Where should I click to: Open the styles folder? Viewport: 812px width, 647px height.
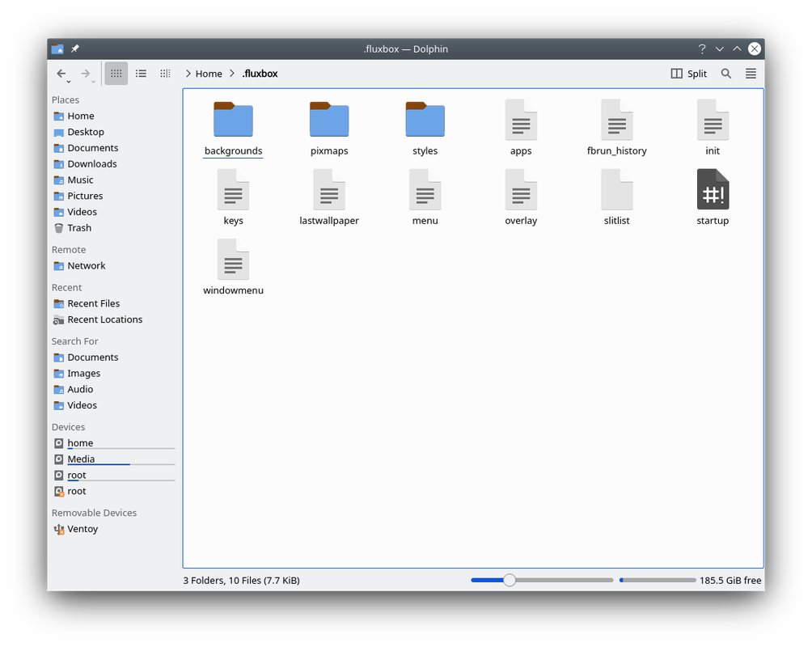[425, 128]
